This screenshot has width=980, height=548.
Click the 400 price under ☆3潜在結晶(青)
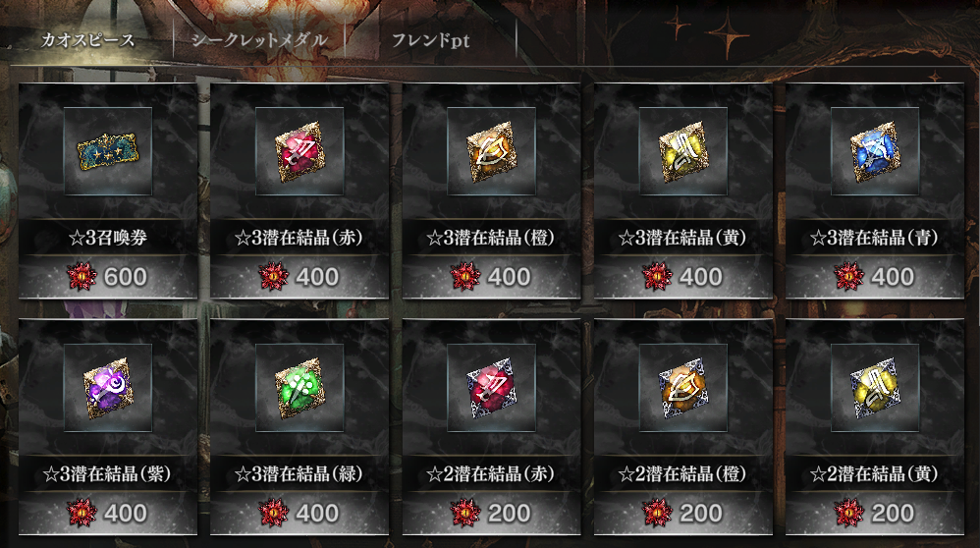[893, 277]
